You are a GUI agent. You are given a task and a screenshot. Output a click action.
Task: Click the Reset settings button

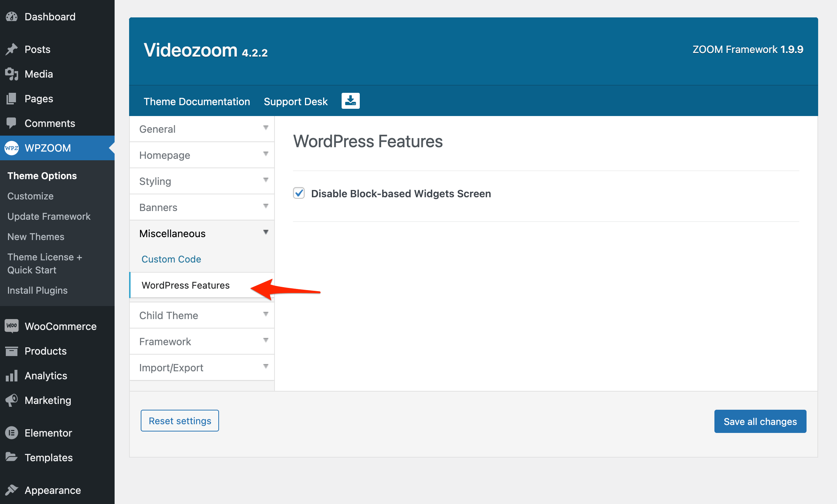[x=180, y=421]
